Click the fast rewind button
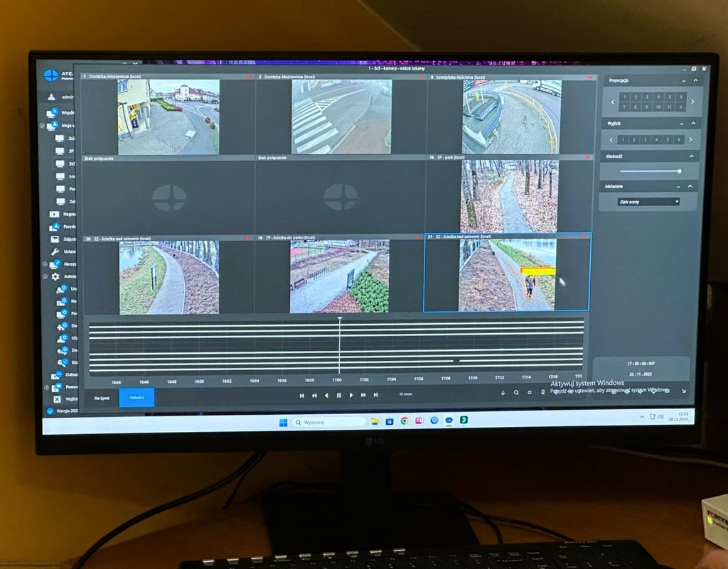 (314, 395)
